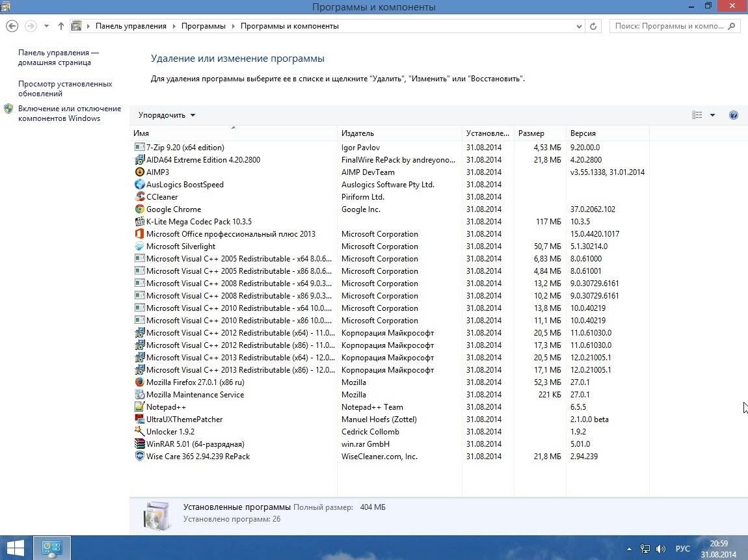Click the Mozilla Maintenance Service icon
The image size is (748, 560).
pyautogui.click(x=139, y=395)
